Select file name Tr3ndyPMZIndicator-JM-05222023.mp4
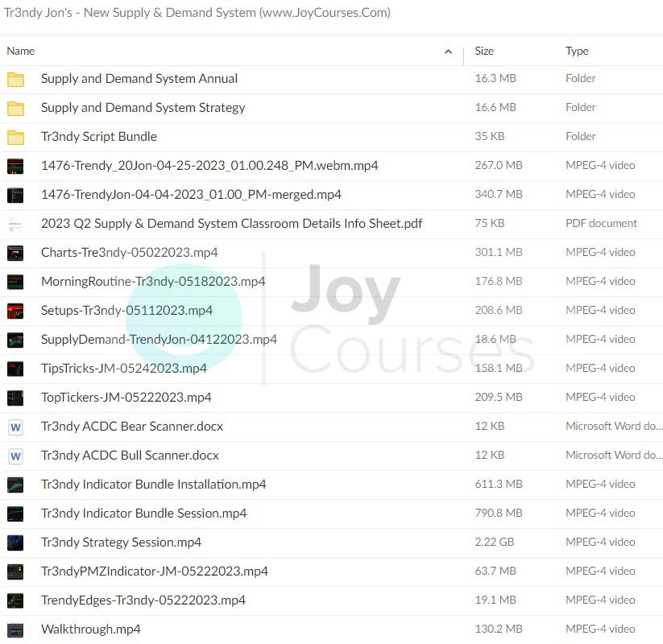This screenshot has height=644, width=663. (155, 572)
